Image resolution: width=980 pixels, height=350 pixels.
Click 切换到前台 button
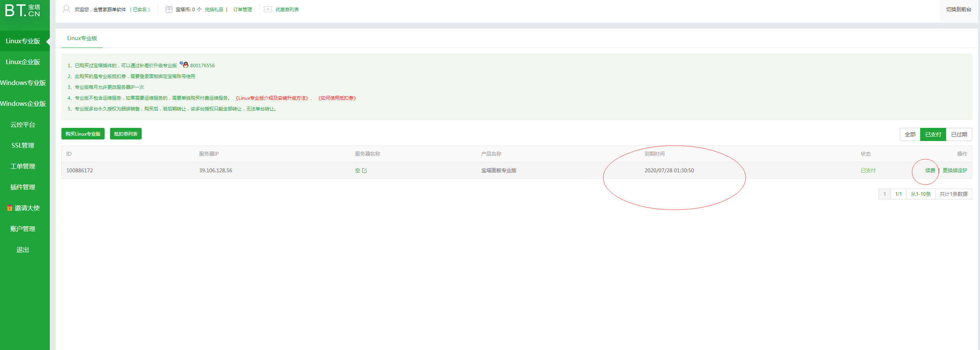(x=958, y=9)
